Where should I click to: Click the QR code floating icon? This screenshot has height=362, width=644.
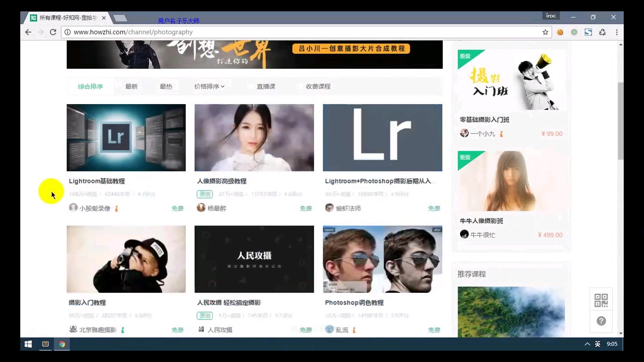point(601,300)
